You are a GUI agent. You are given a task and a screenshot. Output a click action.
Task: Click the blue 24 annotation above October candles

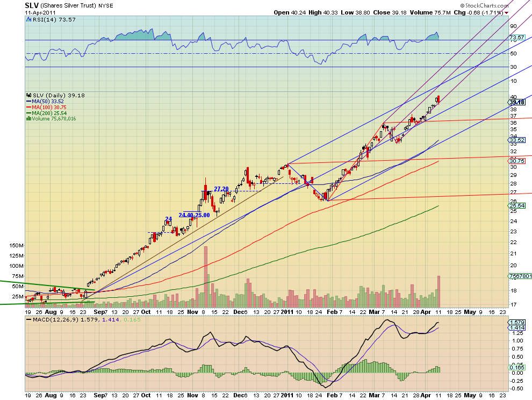click(x=168, y=219)
